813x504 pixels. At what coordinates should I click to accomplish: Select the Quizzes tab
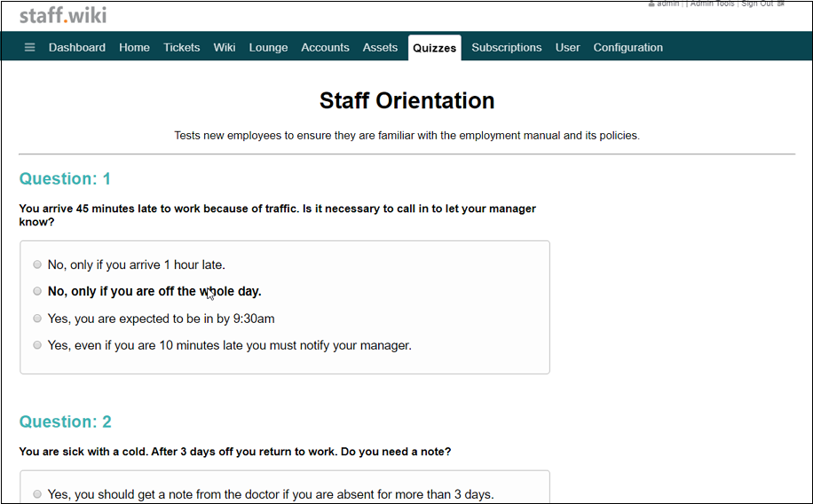point(435,48)
